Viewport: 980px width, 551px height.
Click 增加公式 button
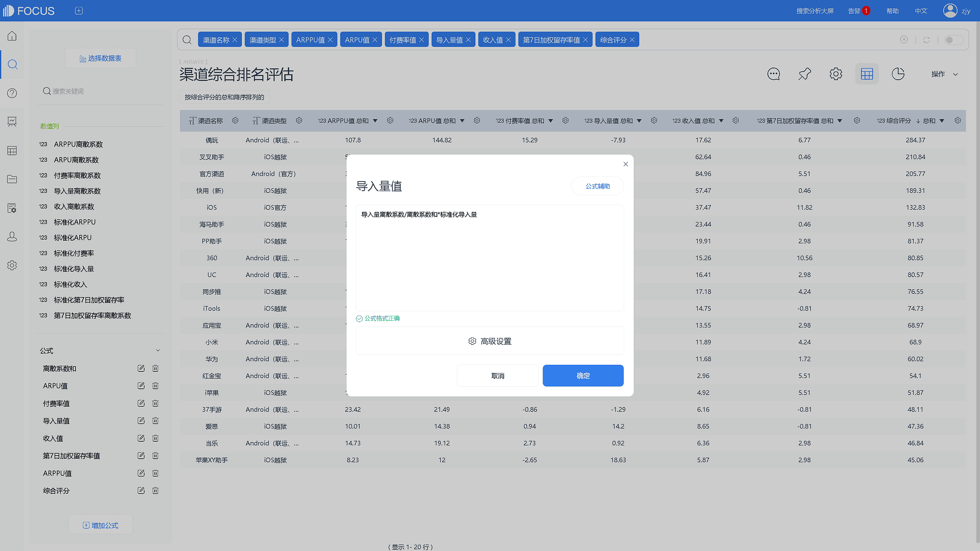pos(101,525)
